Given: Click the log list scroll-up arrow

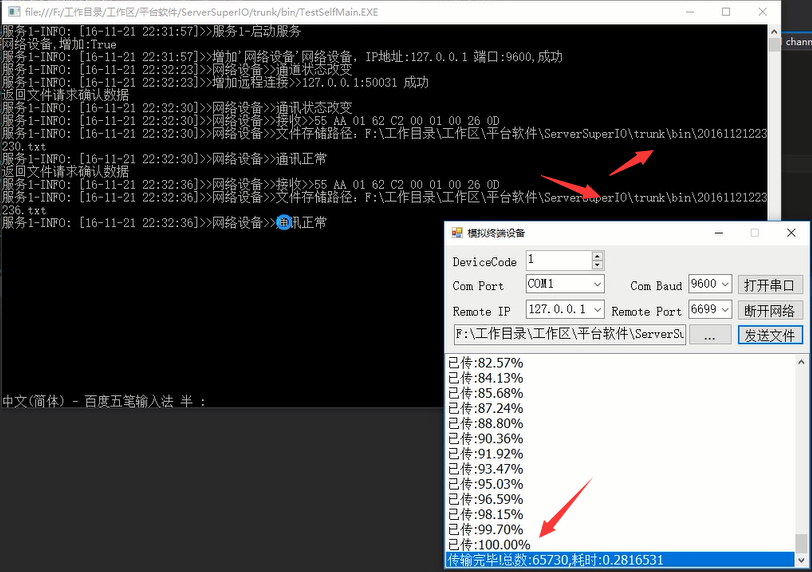Looking at the screenshot, I should click(x=801, y=362).
